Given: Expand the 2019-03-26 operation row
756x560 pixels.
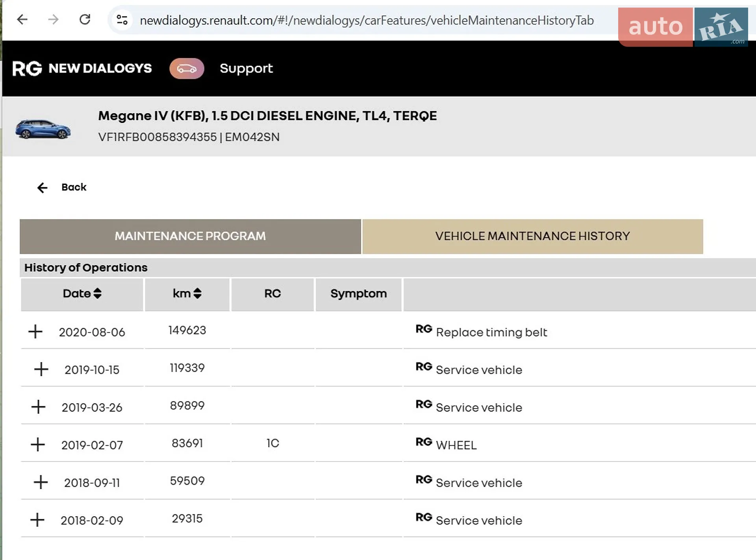Looking at the screenshot, I should pos(38,407).
